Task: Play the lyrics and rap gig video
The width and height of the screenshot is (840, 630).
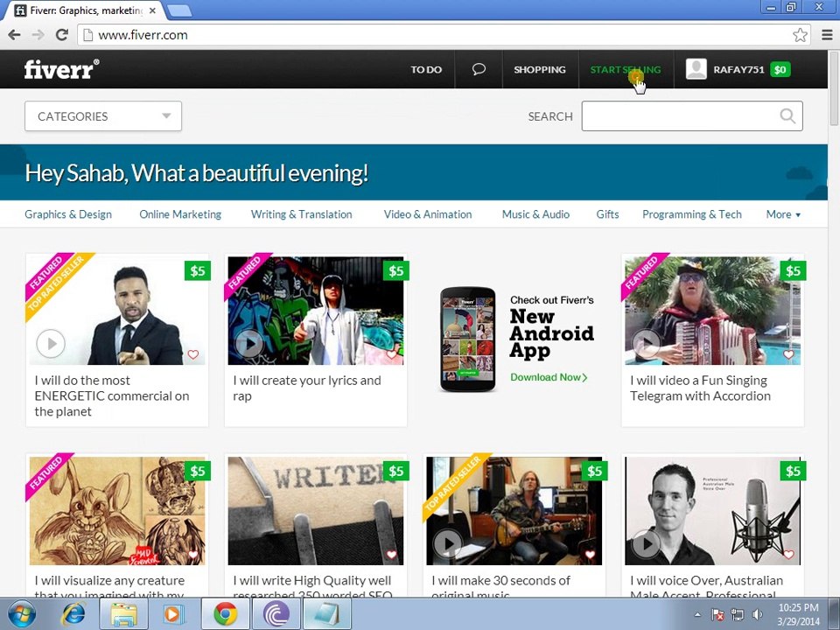Action: (x=249, y=343)
